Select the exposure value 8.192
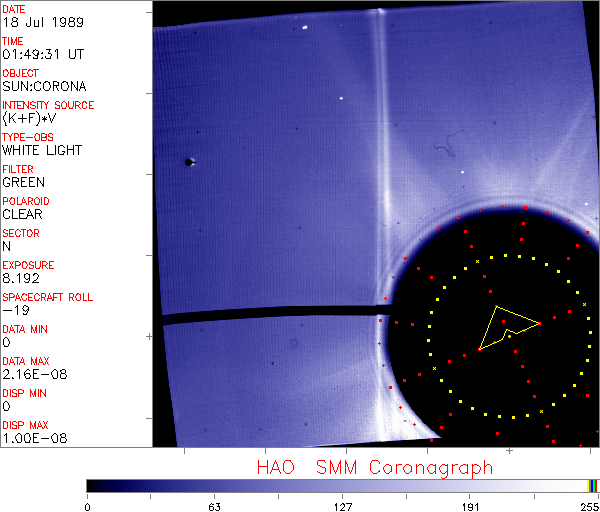600x512 pixels. tap(21, 278)
